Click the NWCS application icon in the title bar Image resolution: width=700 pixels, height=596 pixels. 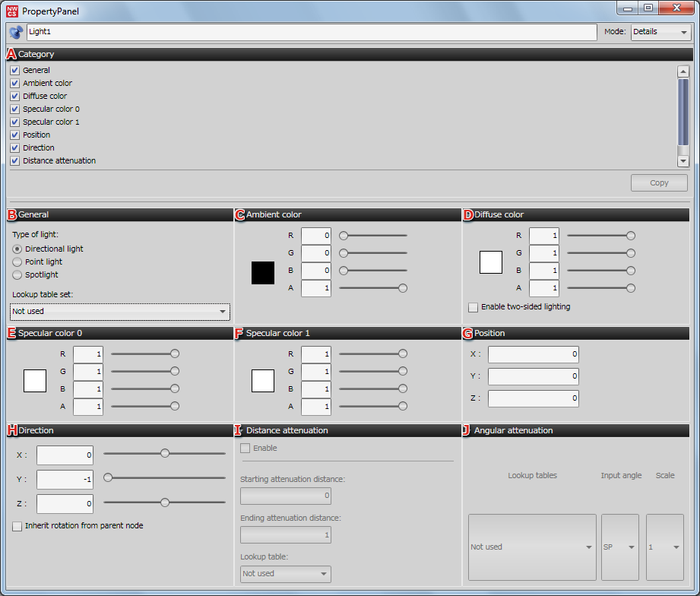(12, 11)
